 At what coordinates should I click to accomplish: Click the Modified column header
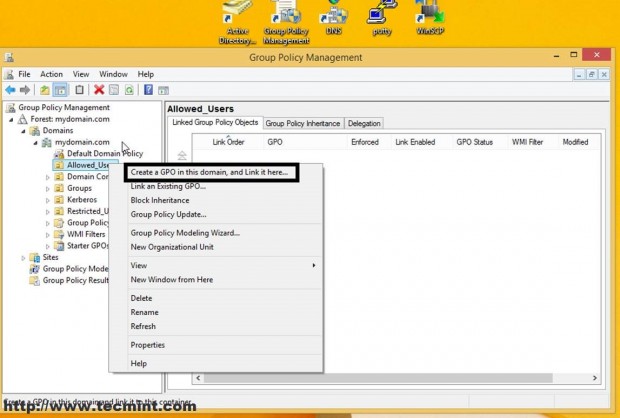pyautogui.click(x=575, y=142)
